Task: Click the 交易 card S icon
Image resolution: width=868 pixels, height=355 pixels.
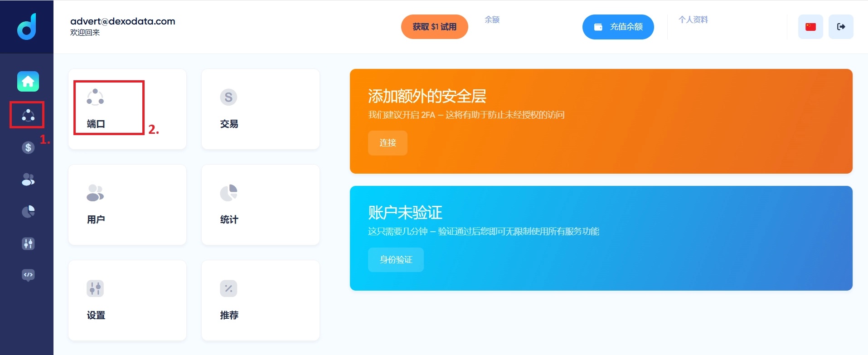Action: [228, 97]
